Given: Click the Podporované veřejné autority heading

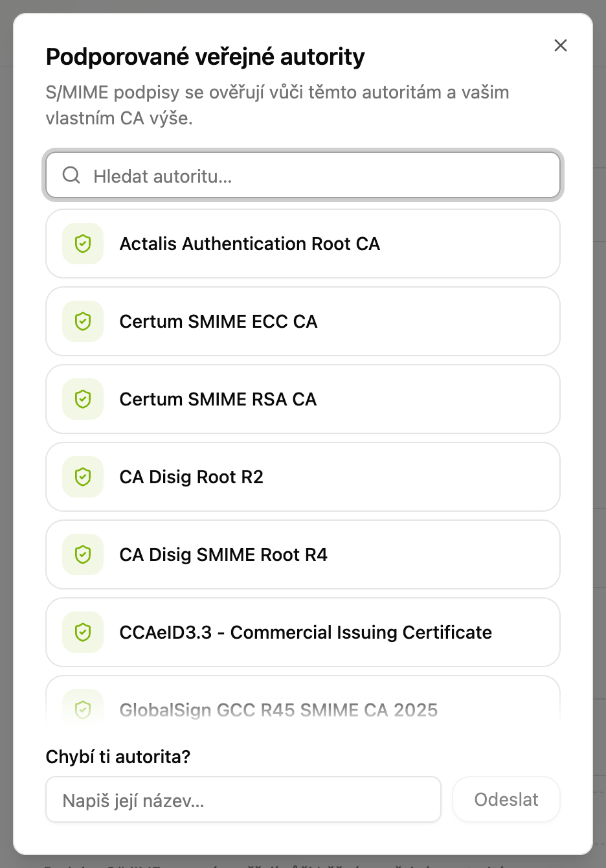Looking at the screenshot, I should click(x=205, y=57).
